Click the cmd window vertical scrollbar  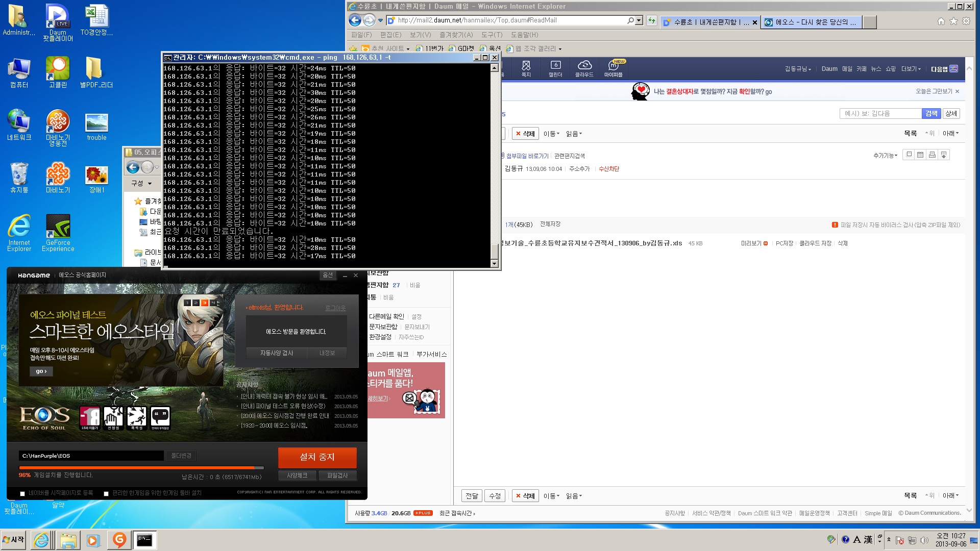(494, 165)
